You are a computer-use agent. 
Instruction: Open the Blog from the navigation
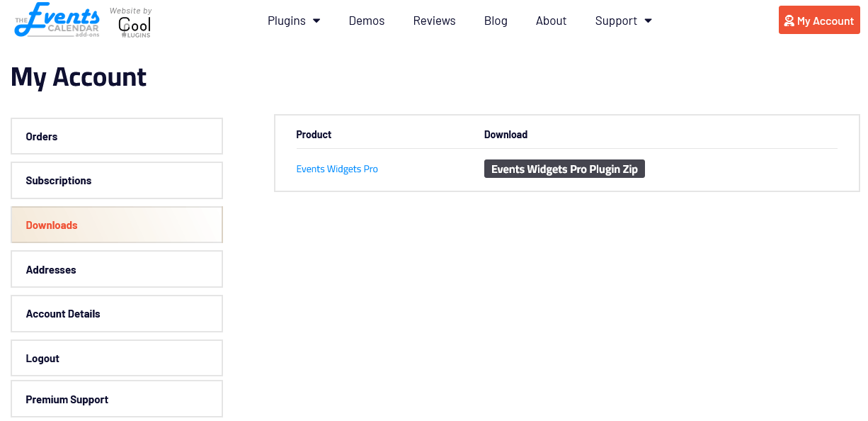(x=496, y=21)
